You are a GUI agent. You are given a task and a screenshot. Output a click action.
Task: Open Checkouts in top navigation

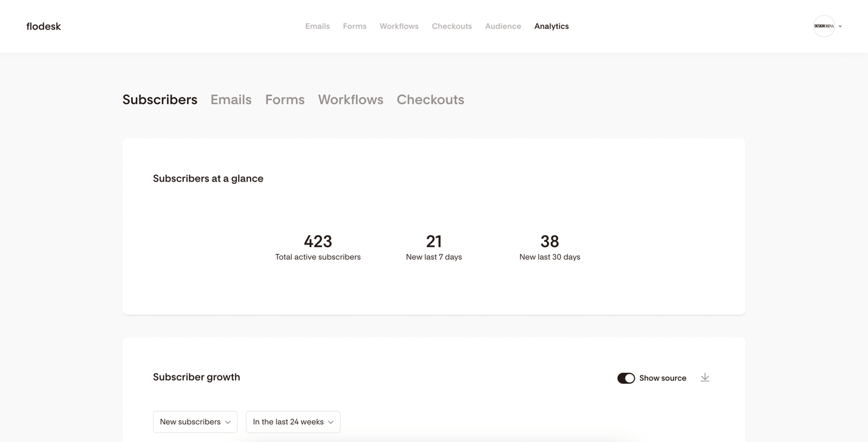click(451, 26)
